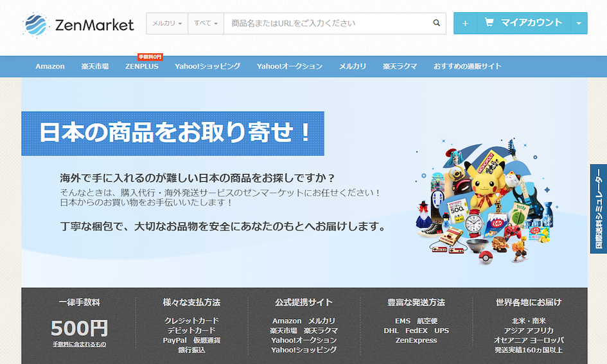607x364 pixels.
Task: Click UPS in shipping methods
Action: [x=442, y=331]
